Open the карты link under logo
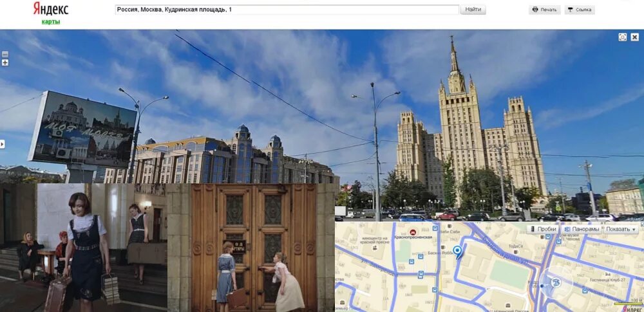 coord(50,22)
